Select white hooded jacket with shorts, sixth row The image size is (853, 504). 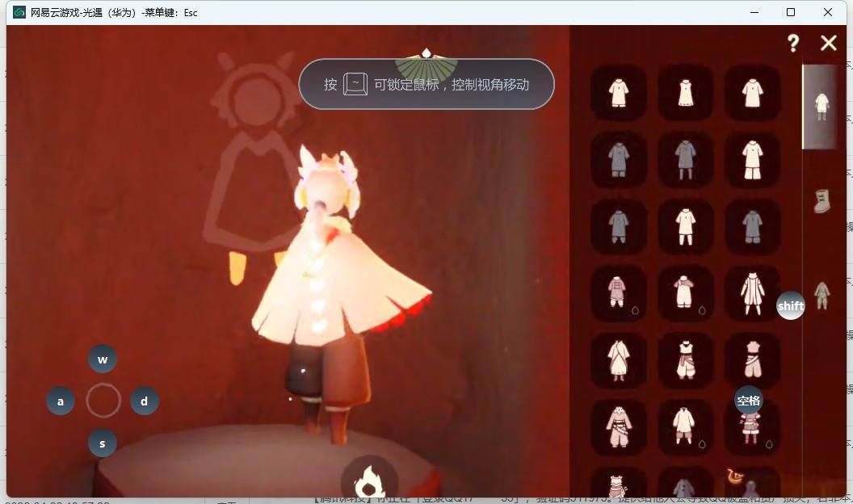pos(686,427)
